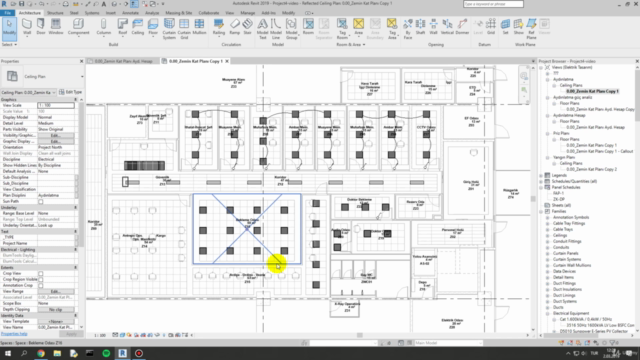640x360 pixels.
Task: Toggle the Sun Path checkbox
Action: coord(40,202)
